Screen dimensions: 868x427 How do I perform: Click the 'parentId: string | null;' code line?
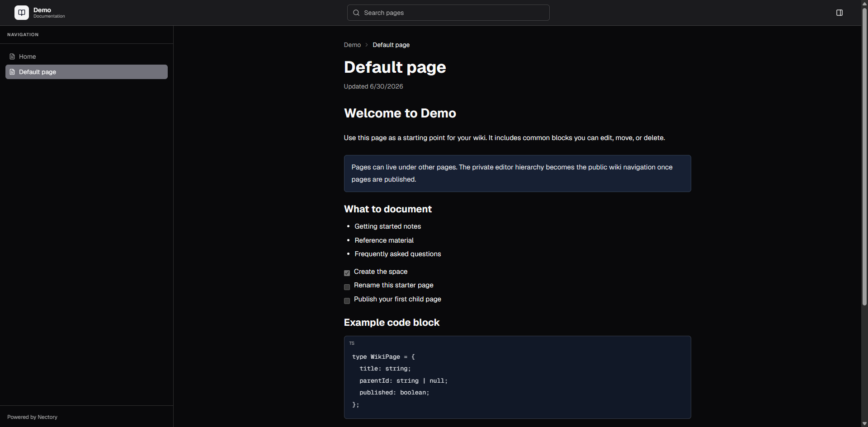click(x=403, y=381)
